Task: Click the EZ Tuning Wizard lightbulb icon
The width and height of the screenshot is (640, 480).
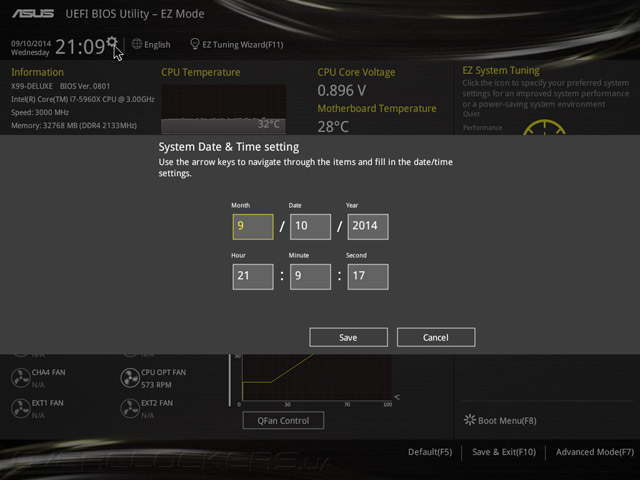Action: (195, 44)
